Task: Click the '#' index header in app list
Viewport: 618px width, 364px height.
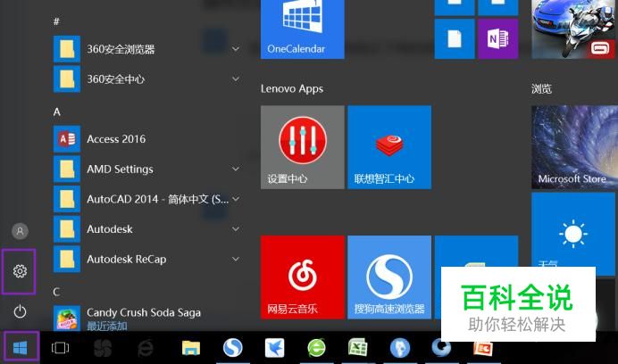Action: (56, 21)
